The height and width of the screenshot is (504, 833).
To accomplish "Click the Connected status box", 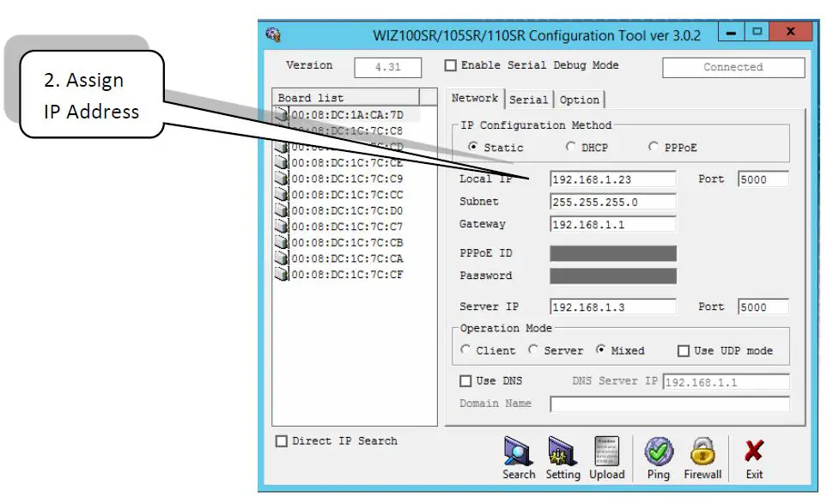I will point(733,68).
